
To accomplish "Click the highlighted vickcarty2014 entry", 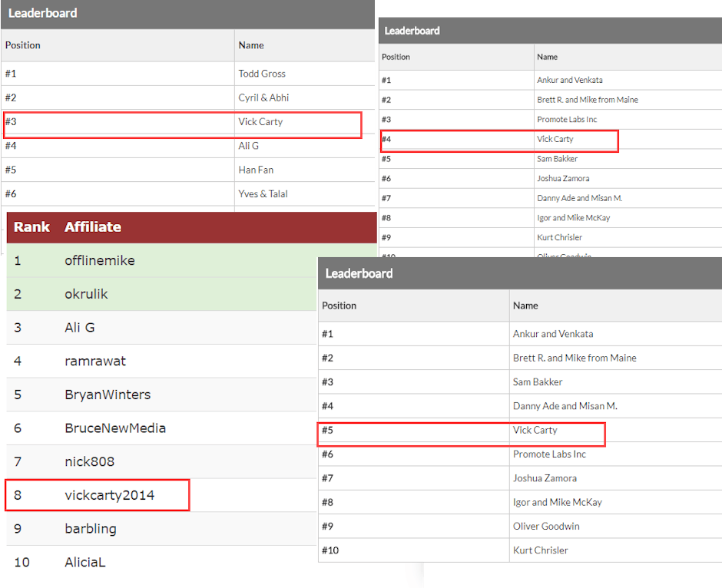I will [109, 495].
